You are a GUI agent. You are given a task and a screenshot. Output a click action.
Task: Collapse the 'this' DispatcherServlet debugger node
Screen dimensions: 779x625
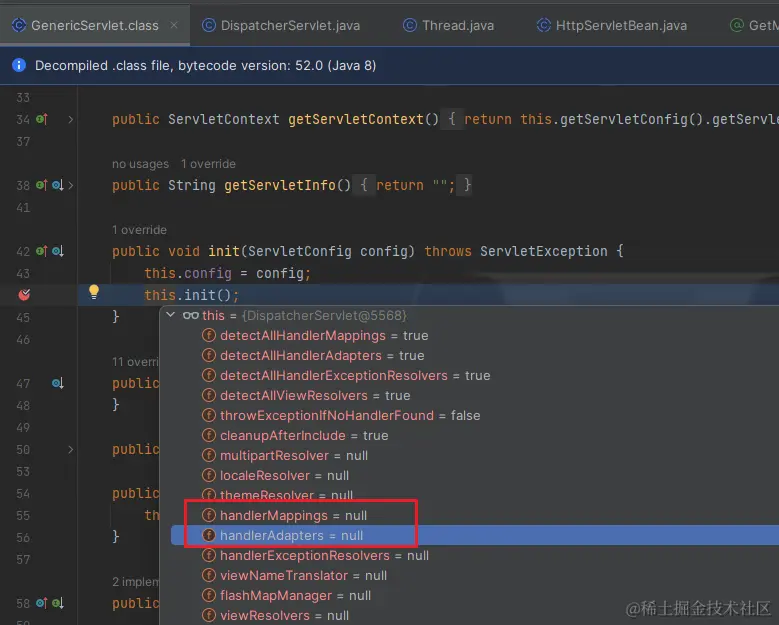pos(170,315)
